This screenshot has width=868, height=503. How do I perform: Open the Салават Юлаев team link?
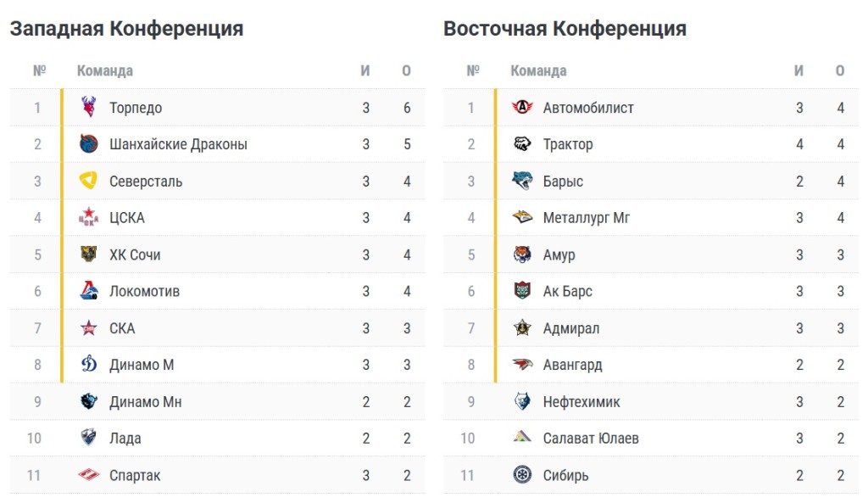[x=591, y=439]
